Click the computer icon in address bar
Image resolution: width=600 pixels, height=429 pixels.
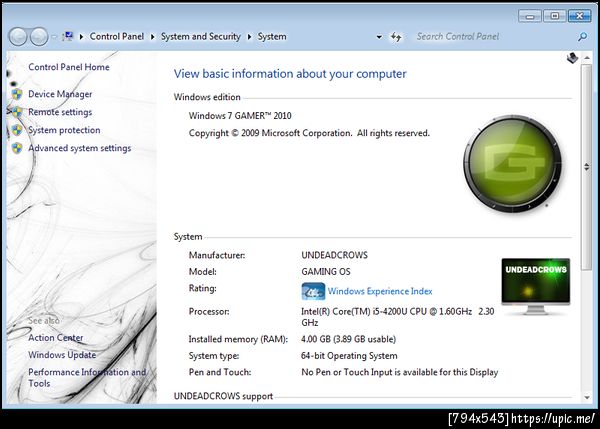click(67, 37)
